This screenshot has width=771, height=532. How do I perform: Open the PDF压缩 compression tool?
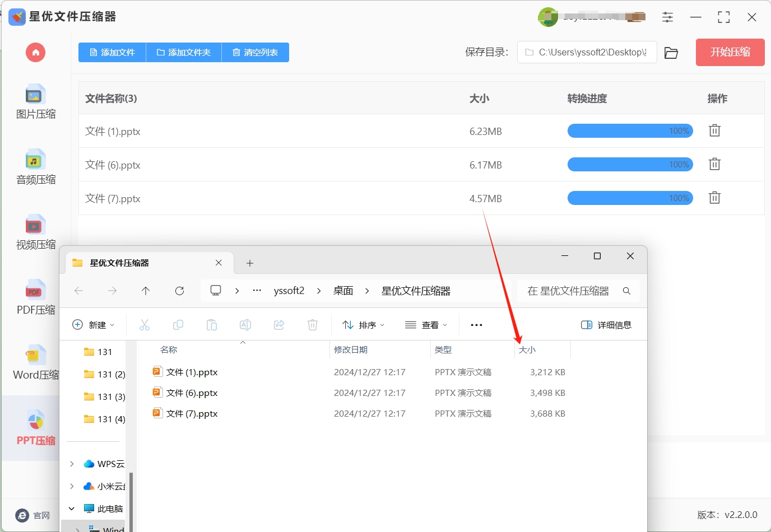coord(36,297)
